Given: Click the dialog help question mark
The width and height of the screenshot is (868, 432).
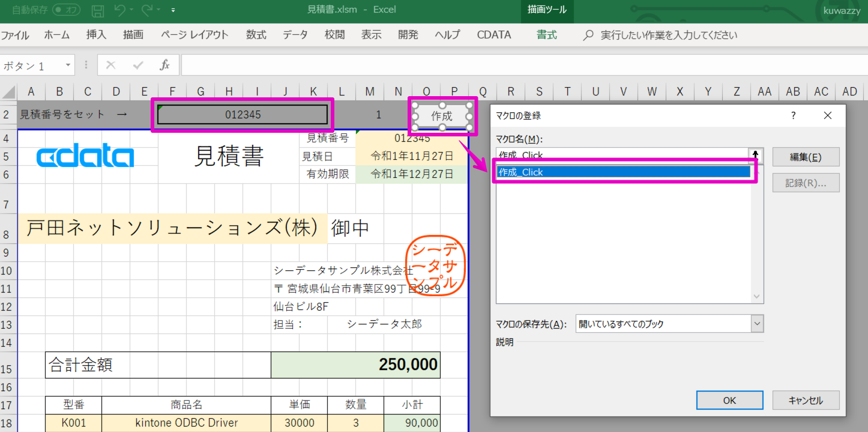Looking at the screenshot, I should [793, 115].
